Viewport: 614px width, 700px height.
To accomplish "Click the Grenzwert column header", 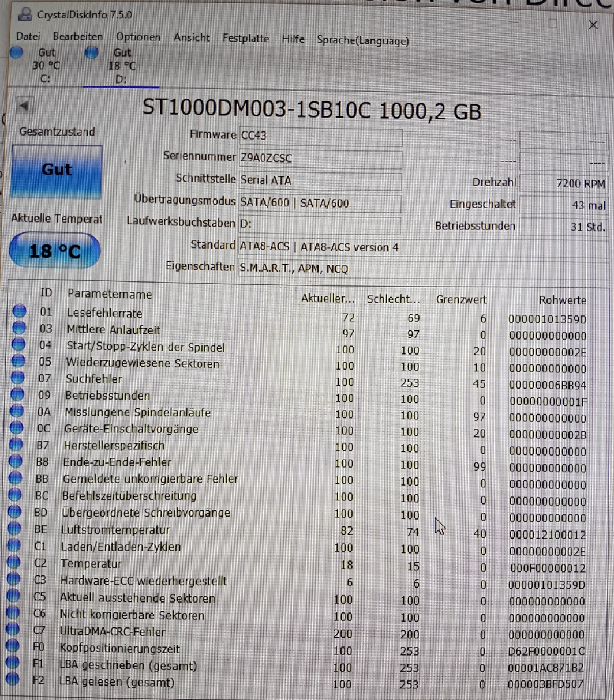I will [x=461, y=300].
